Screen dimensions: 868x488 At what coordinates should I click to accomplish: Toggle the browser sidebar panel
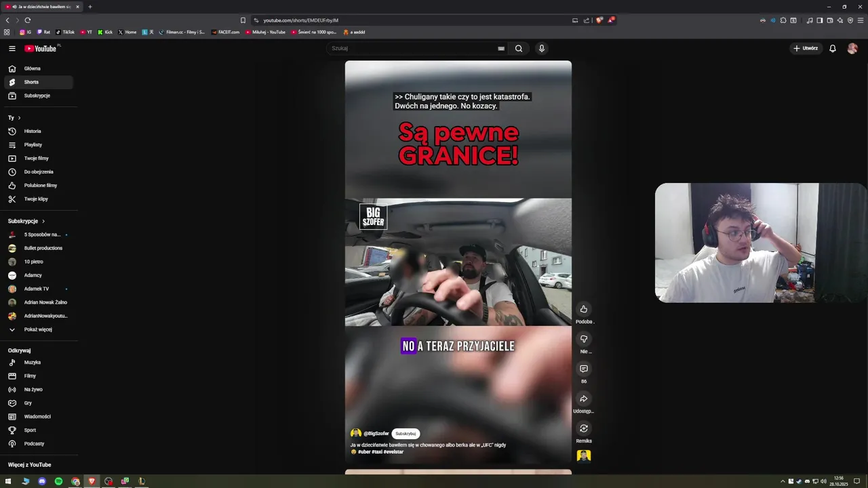820,20
